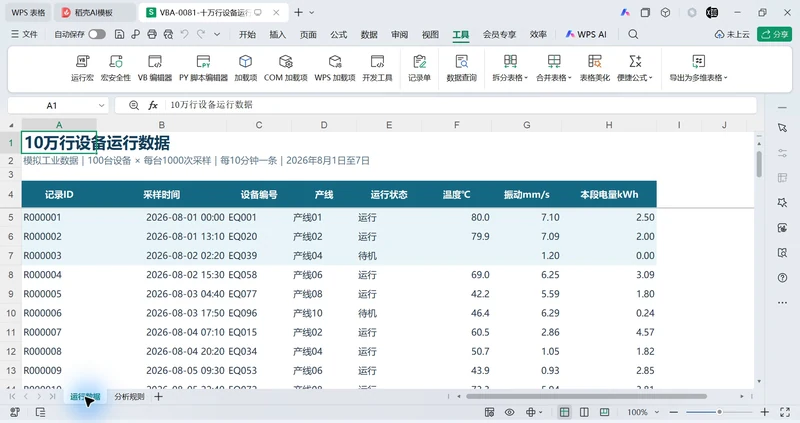The image size is (800, 423).
Task: Open selection arrow tool in right sidebar
Action: pos(782,128)
